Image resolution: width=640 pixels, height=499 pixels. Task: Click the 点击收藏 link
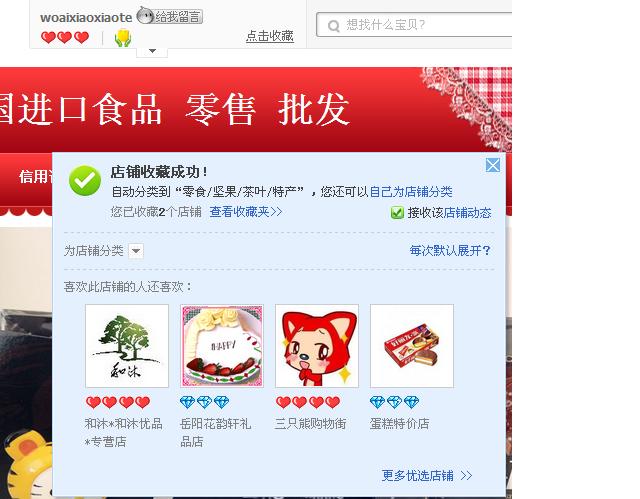[270, 36]
